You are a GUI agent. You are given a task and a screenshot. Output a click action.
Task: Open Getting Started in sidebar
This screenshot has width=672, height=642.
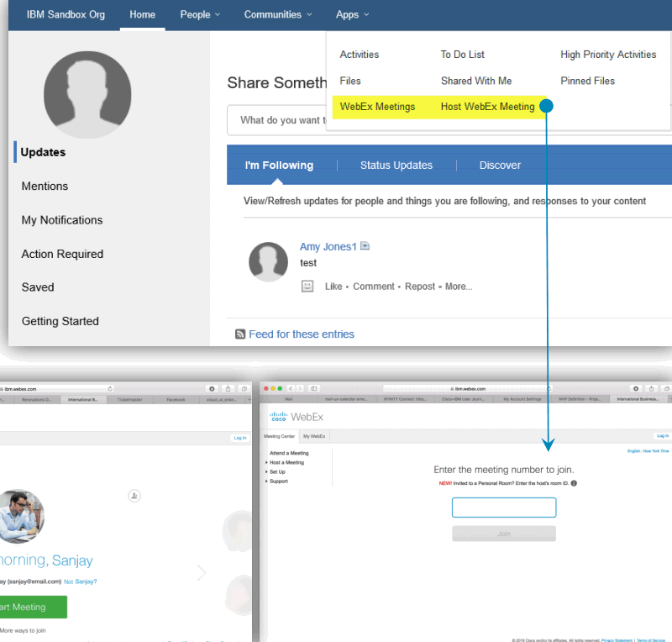60,321
